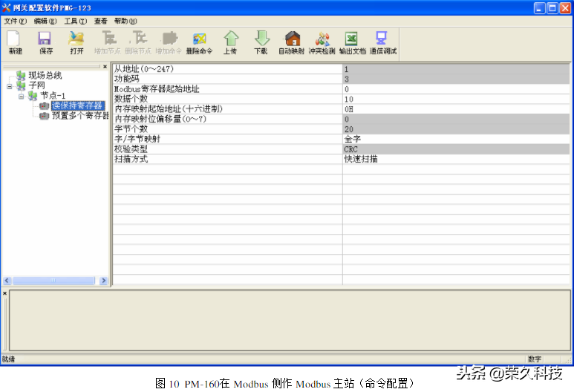Run 自动映射 (Auto Mapping) from toolbar
574x392 pixels.
coord(291,42)
